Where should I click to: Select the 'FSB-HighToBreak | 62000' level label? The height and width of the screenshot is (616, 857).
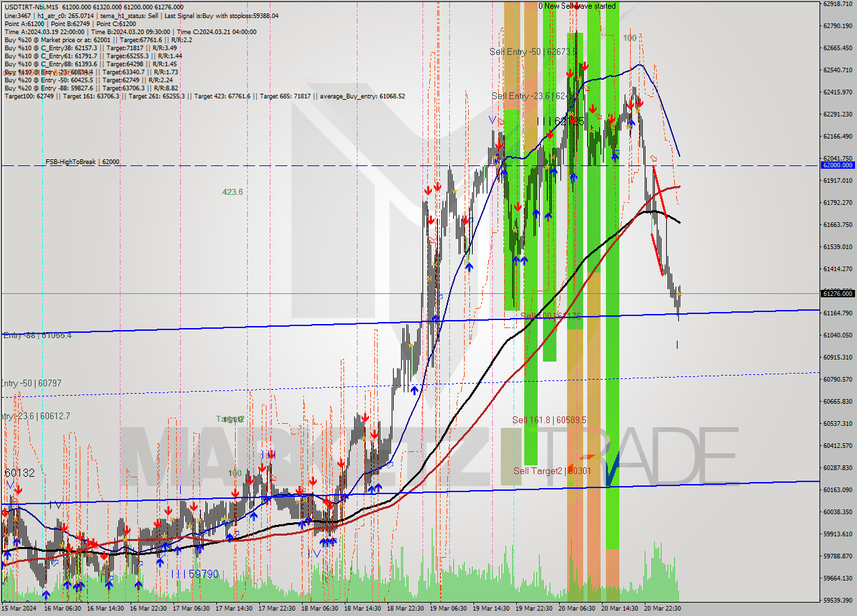82,162
